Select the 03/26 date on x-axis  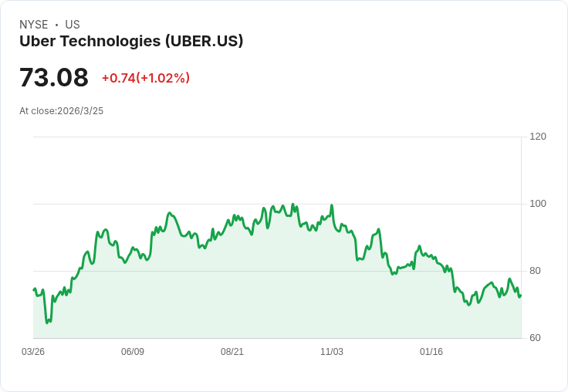click(x=33, y=352)
